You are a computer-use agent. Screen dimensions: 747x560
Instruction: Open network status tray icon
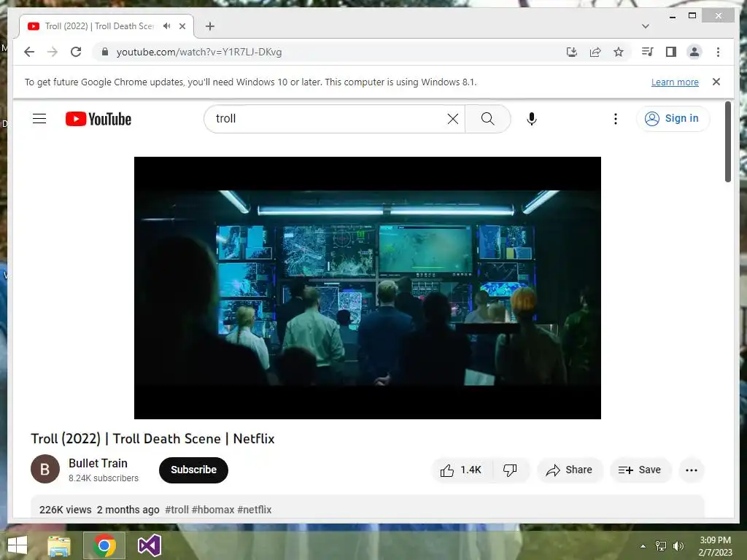[661, 546]
